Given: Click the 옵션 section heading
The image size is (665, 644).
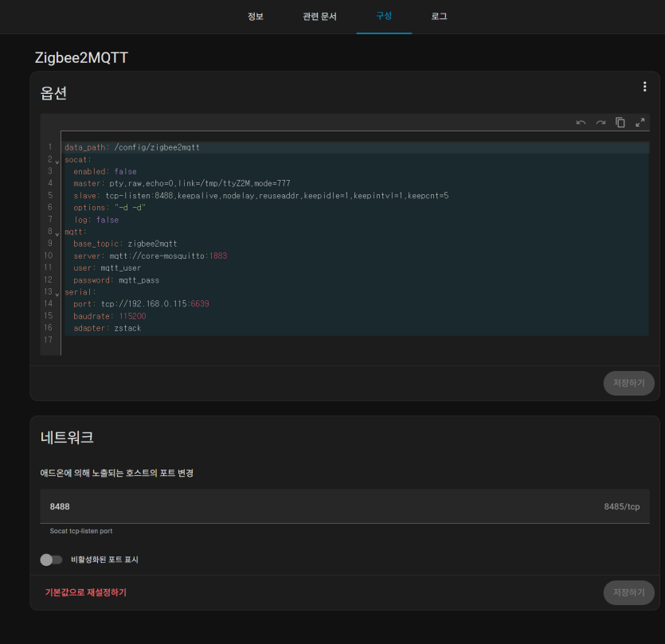Looking at the screenshot, I should [53, 93].
